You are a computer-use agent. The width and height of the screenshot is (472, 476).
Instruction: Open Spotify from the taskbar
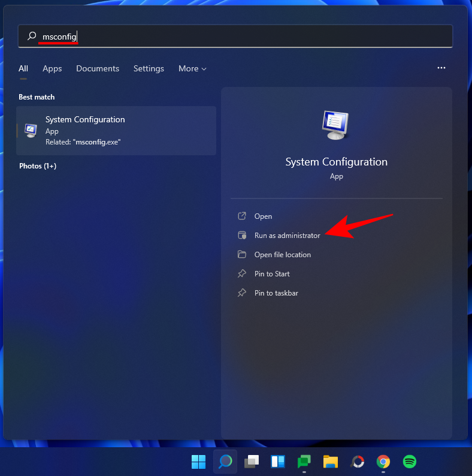coord(410,462)
